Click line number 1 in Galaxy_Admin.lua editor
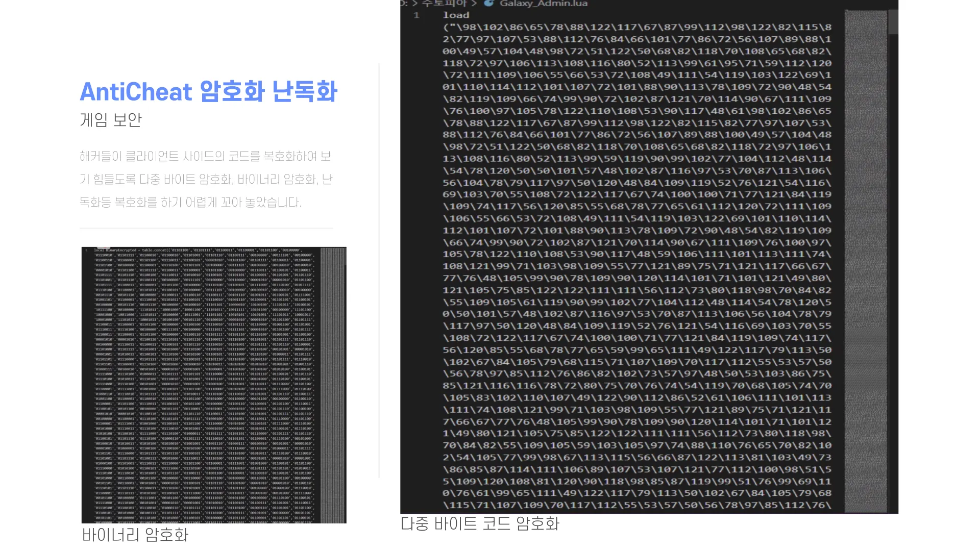Image resolution: width=980 pixels, height=551 pixels. pyautogui.click(x=416, y=15)
